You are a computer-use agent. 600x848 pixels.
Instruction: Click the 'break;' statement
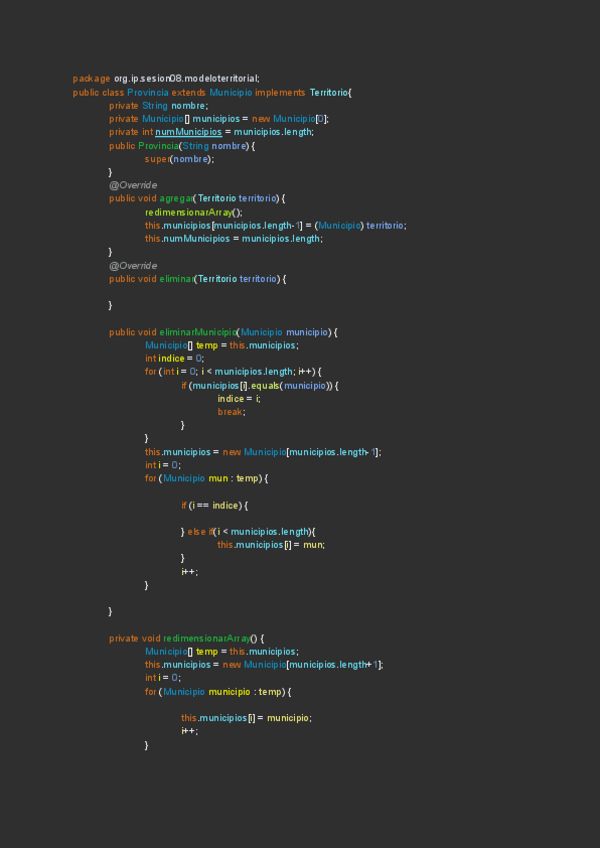(x=232, y=412)
